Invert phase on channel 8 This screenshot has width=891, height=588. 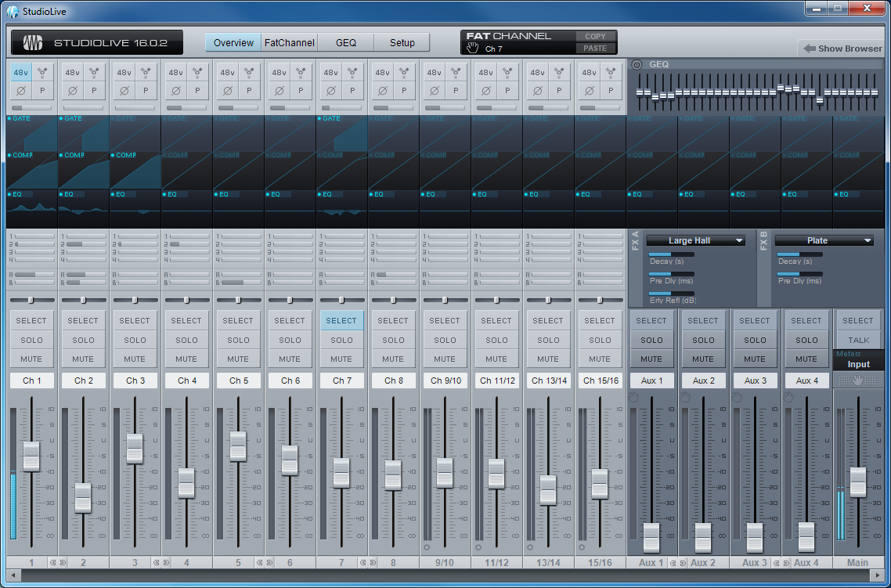click(x=383, y=90)
